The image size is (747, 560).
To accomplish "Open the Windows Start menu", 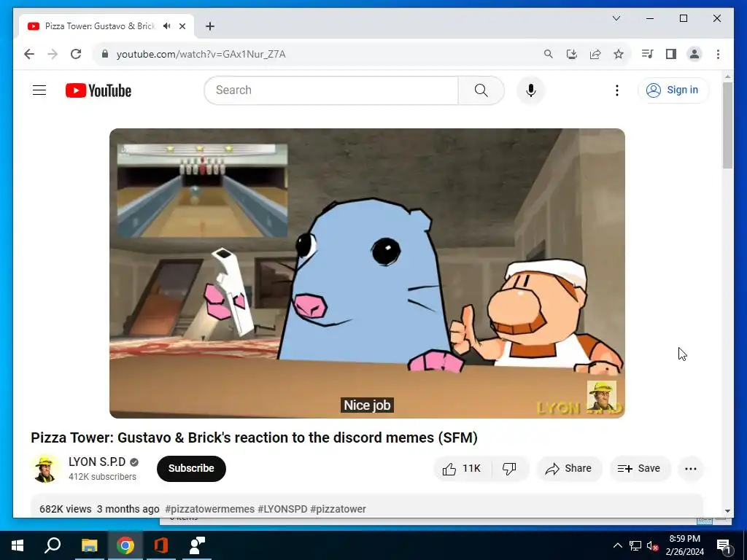I will [18, 545].
